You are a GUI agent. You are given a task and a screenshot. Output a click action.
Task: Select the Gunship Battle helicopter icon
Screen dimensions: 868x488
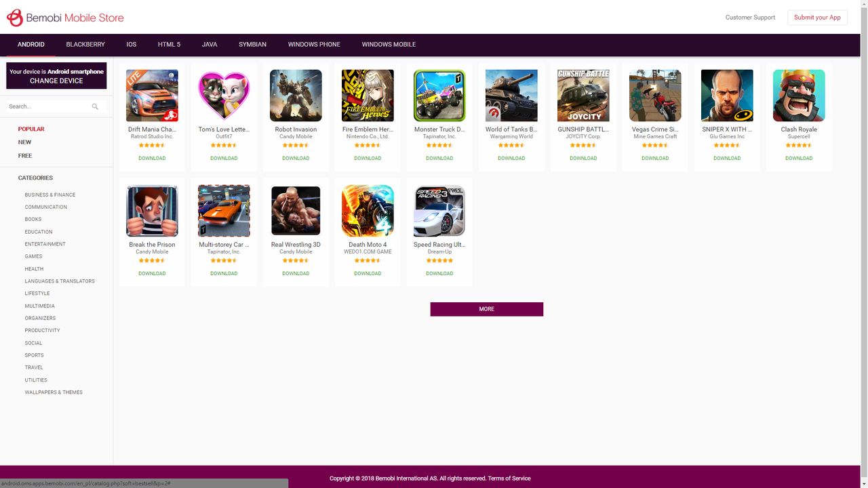click(x=583, y=96)
